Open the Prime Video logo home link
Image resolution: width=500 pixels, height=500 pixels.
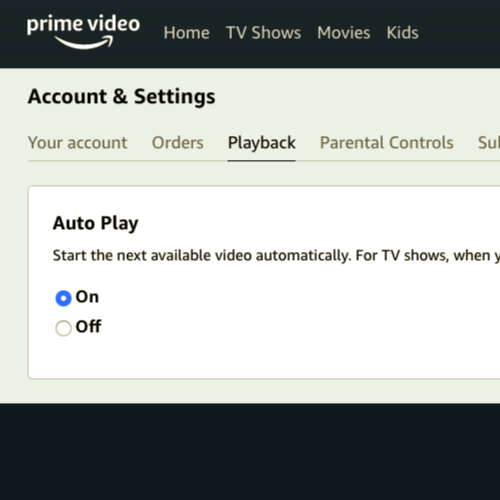tap(83, 32)
